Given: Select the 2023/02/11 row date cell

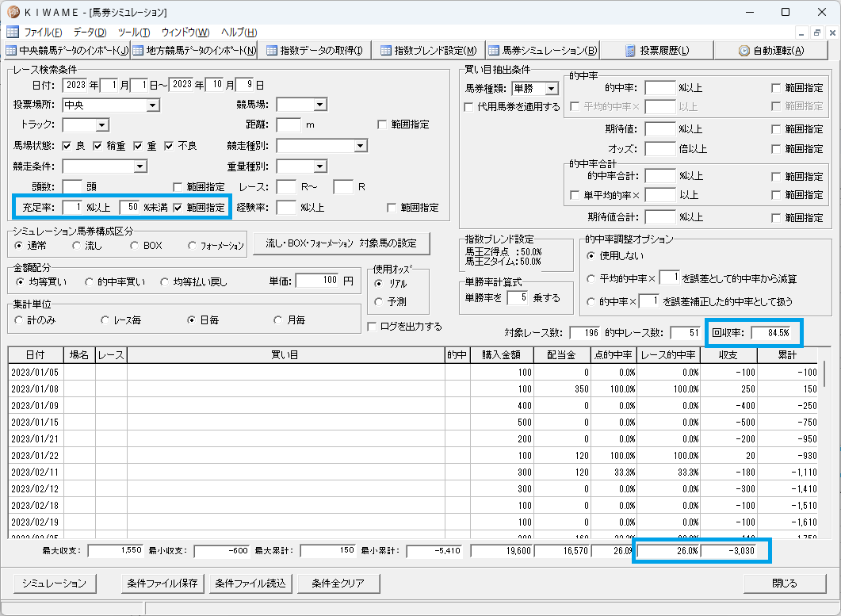Looking at the screenshot, I should point(36,473).
